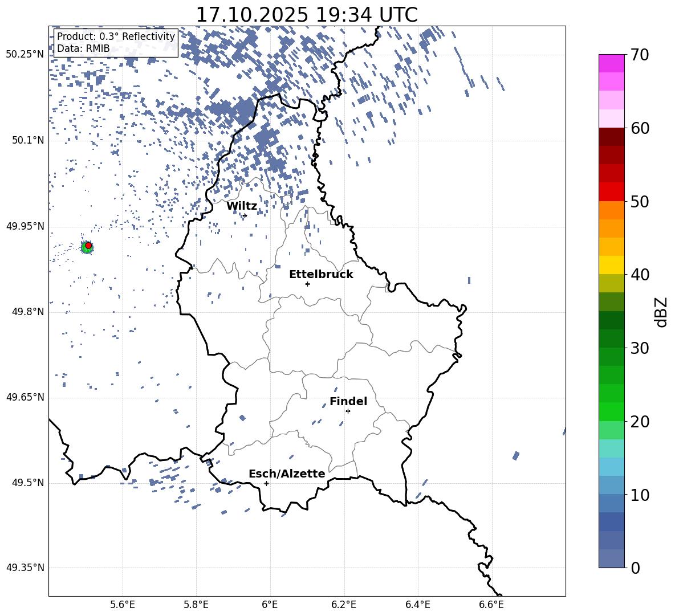675x616 pixels.
Task: Click the magenta colorbar segment just below 70
Action: (611, 64)
